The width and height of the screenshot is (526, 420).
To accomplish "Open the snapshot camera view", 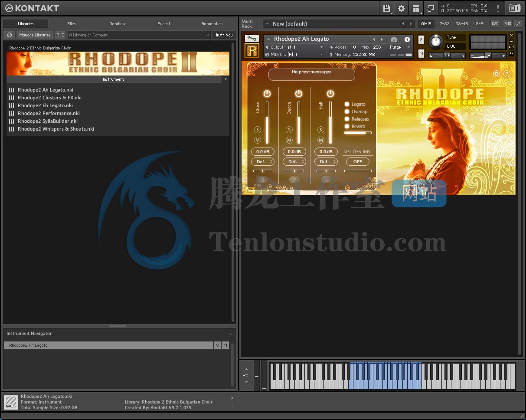I will click(x=394, y=39).
